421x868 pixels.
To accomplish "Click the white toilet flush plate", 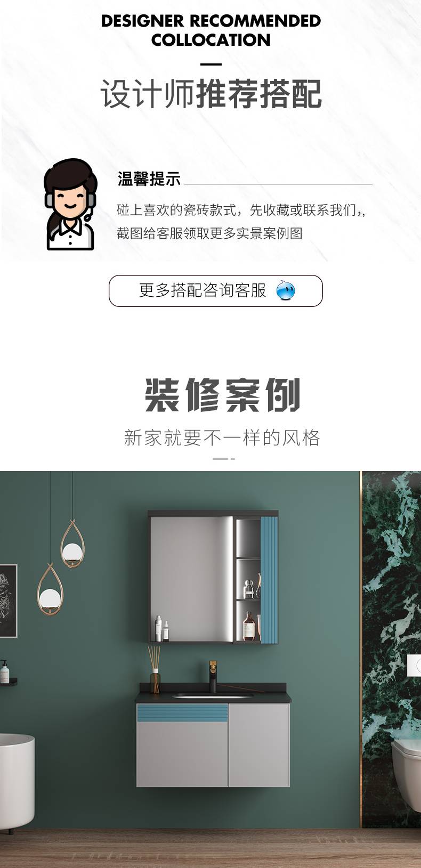I will coord(414,666).
